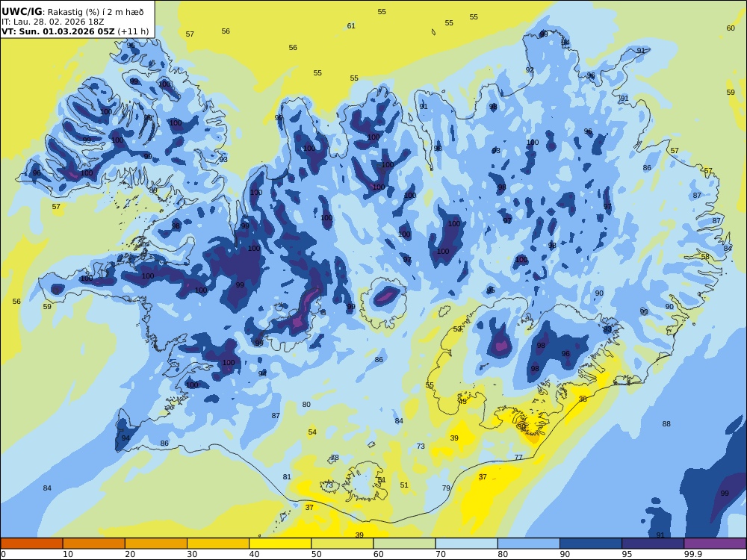The width and height of the screenshot is (747, 560).
Task: Pick the 20–30 legend color segment
Action: coord(156,544)
